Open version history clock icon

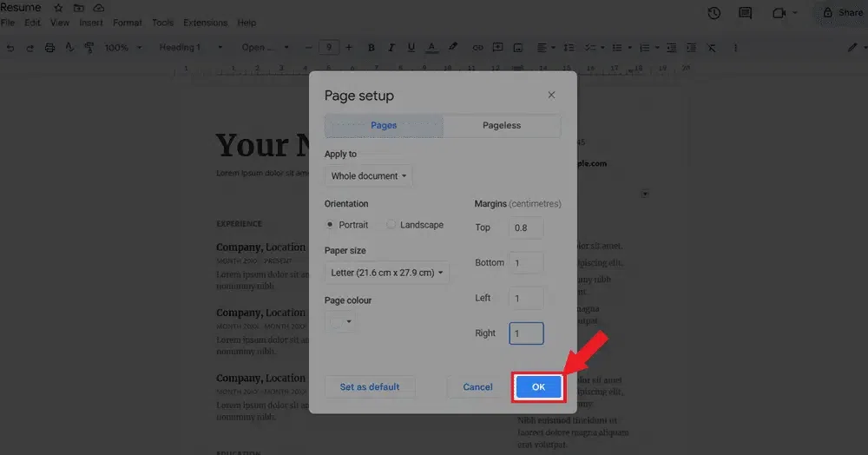(x=714, y=13)
